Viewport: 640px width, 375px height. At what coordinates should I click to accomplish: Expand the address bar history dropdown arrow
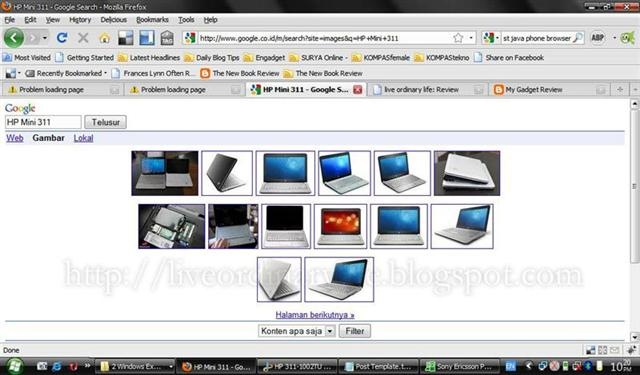click(471, 38)
